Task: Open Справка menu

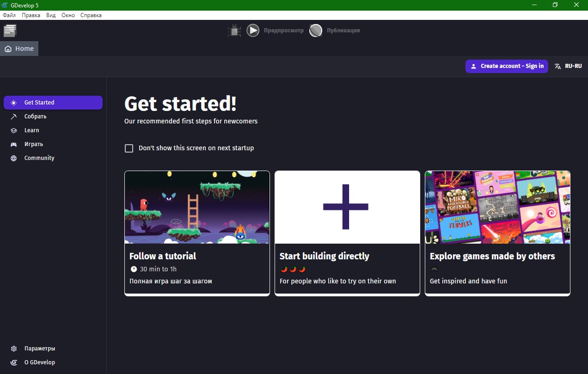Action: pyautogui.click(x=91, y=15)
